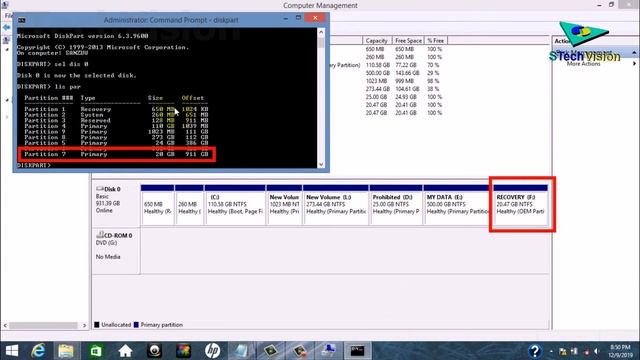Show hidden tray icons arrow
Image resolution: width=640 pixels, height=360 pixels.
[551, 351]
